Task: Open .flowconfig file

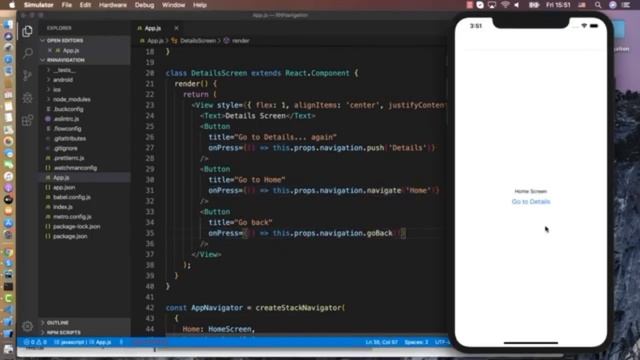Action: tap(67, 129)
